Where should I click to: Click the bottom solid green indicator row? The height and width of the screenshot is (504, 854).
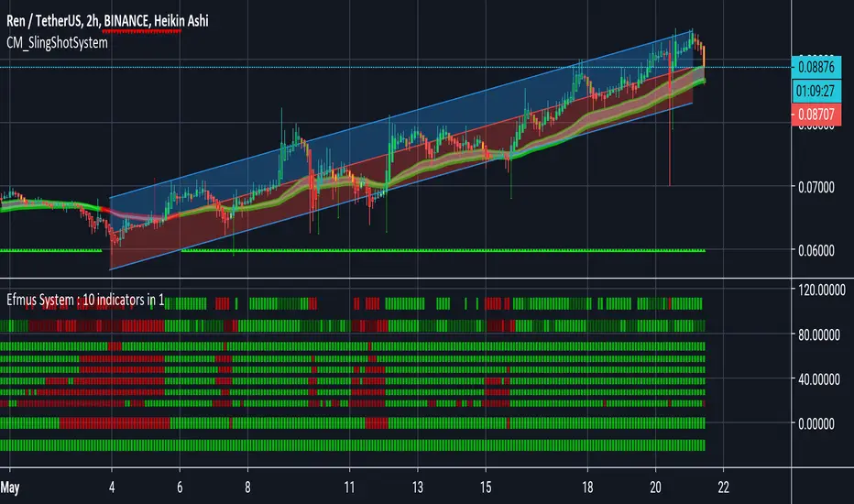(353, 445)
